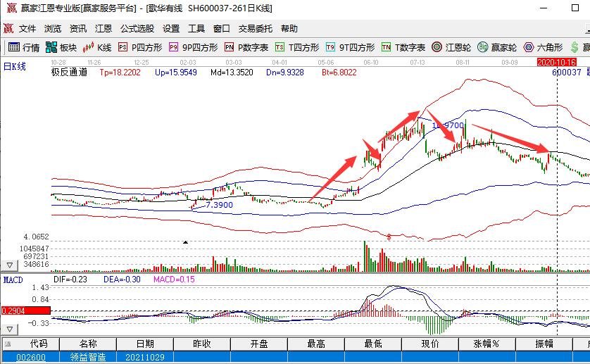Click the 9T四方形 T9 icon
The height and width of the screenshot is (364, 590).
click(330, 47)
